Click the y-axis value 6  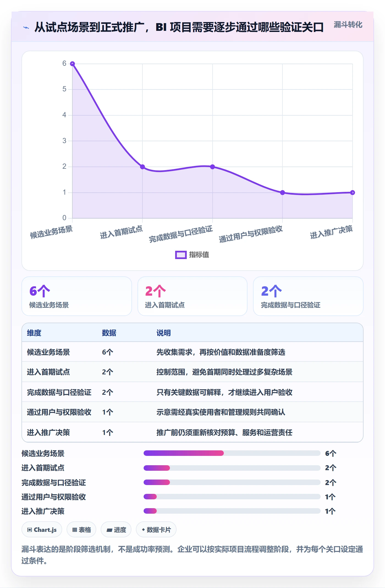(x=64, y=64)
